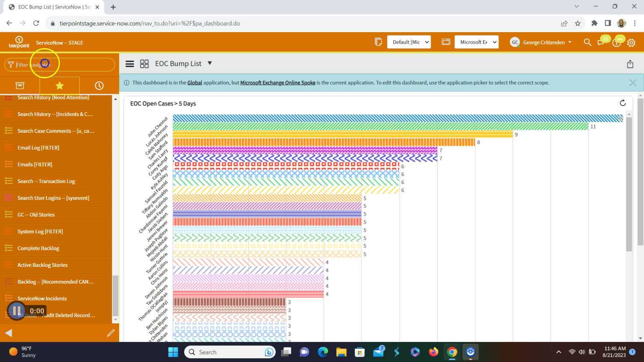Viewport: 644px width, 362px height.
Task: Click the share dashboard icon
Action: tap(630, 64)
